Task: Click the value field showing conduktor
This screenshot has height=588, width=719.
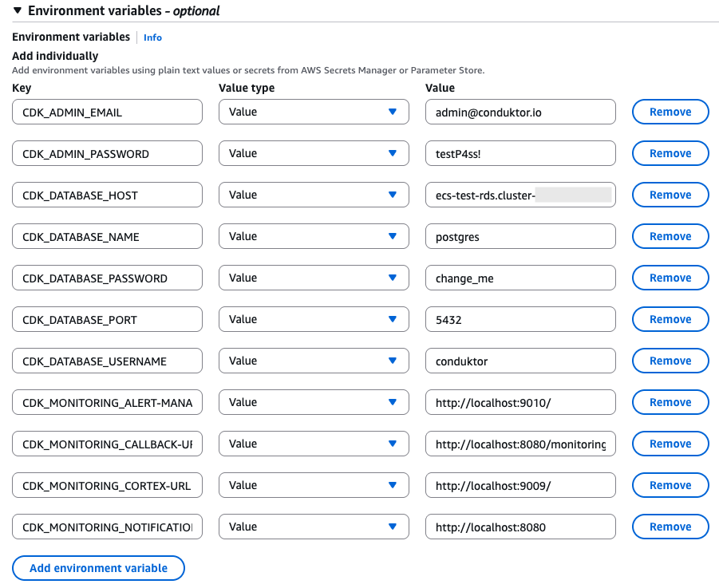Action: [519, 361]
